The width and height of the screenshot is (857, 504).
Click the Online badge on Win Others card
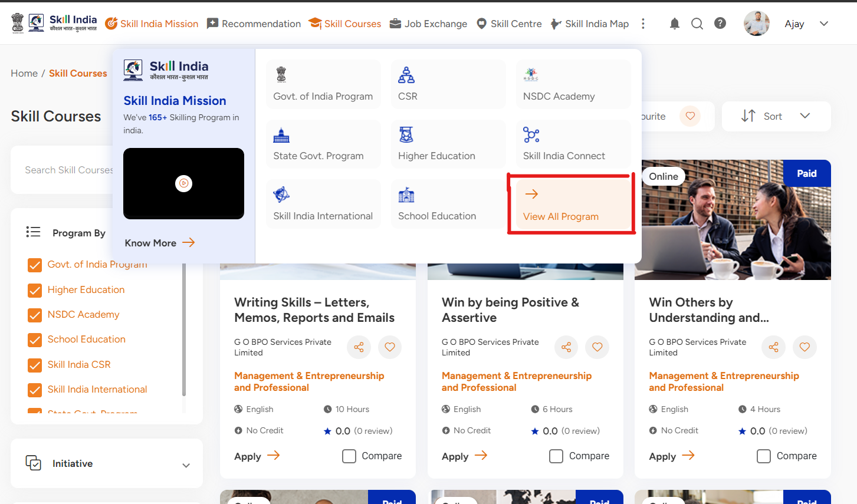click(664, 176)
